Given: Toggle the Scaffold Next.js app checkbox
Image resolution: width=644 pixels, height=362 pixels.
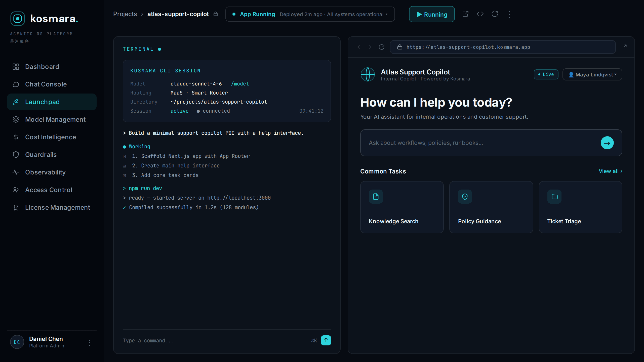Looking at the screenshot, I should coord(124,156).
